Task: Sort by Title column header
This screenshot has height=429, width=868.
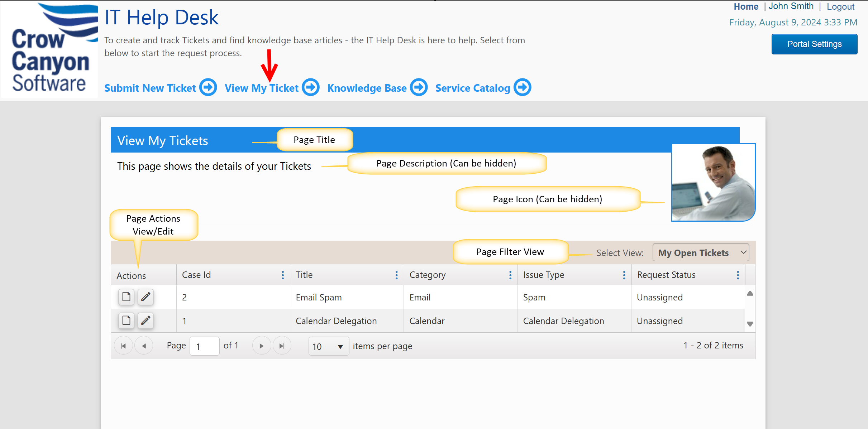Action: (304, 275)
